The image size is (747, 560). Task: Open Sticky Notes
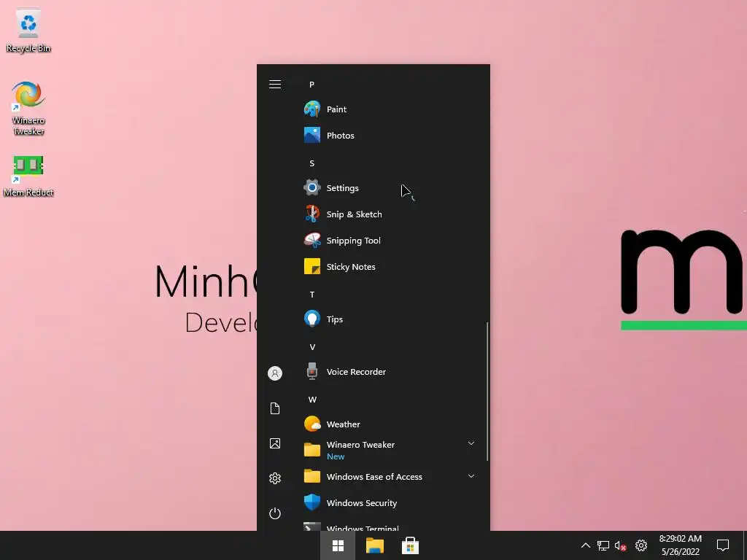[390, 266]
